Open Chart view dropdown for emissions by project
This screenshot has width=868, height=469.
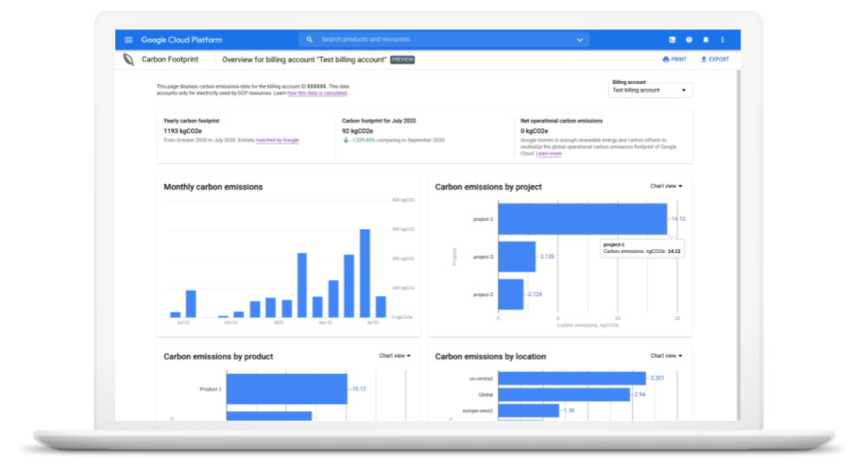point(666,186)
